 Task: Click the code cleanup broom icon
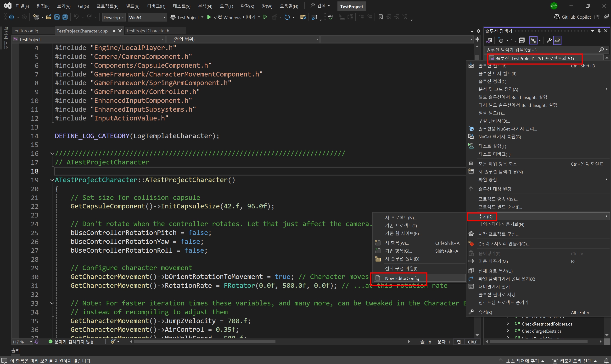point(113,342)
